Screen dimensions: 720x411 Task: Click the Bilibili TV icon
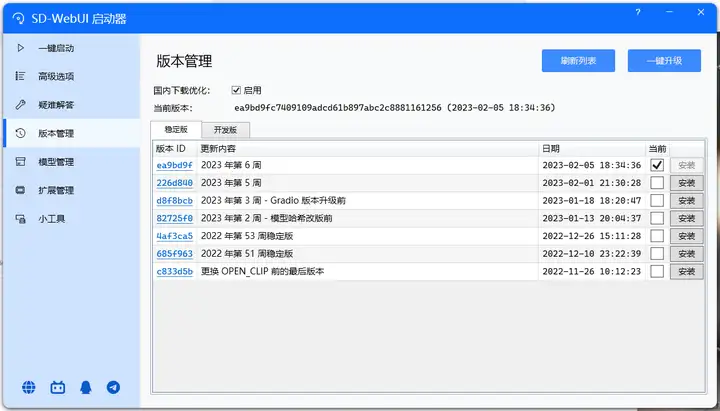pyautogui.click(x=57, y=388)
